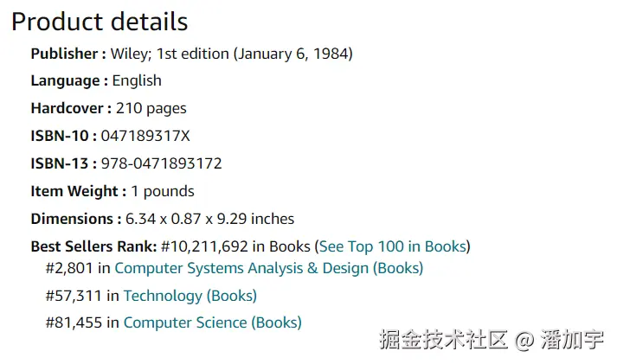
Task: Click the Product details heading
Action: [100, 22]
